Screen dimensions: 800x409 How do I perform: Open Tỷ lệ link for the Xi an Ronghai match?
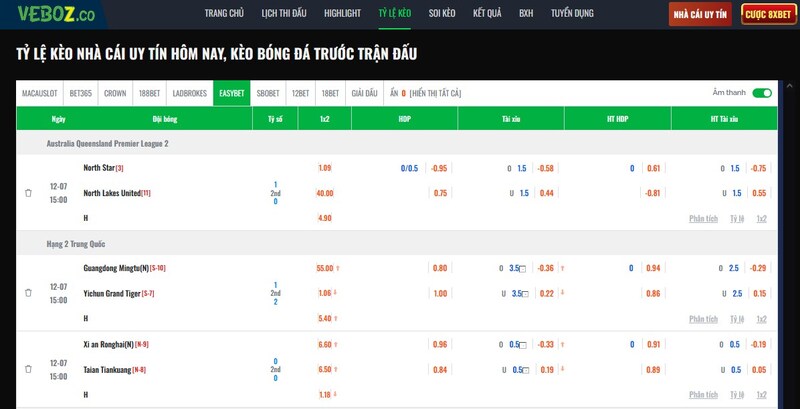click(737, 394)
